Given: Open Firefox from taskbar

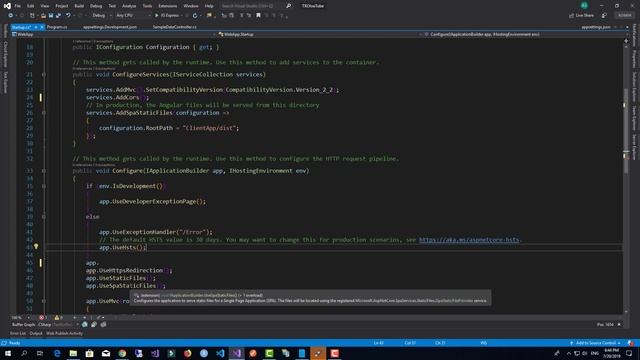Looking at the screenshot, I should click(187, 353).
